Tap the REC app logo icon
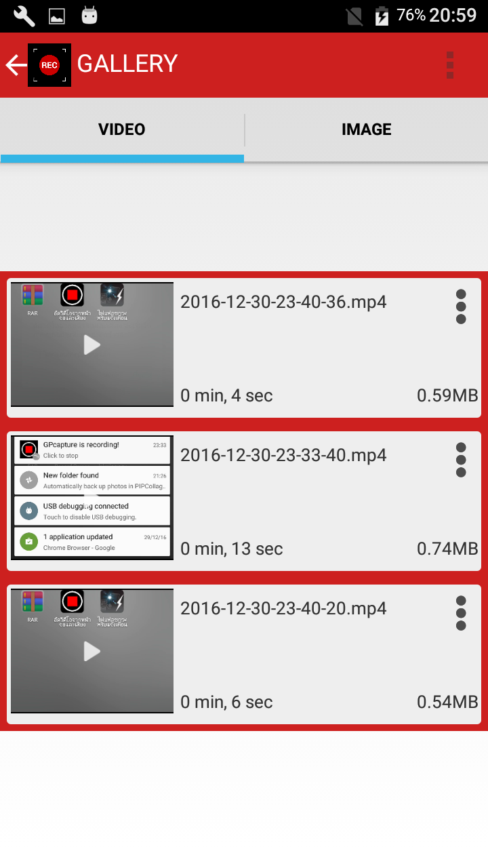The image size is (488, 868). (x=49, y=65)
